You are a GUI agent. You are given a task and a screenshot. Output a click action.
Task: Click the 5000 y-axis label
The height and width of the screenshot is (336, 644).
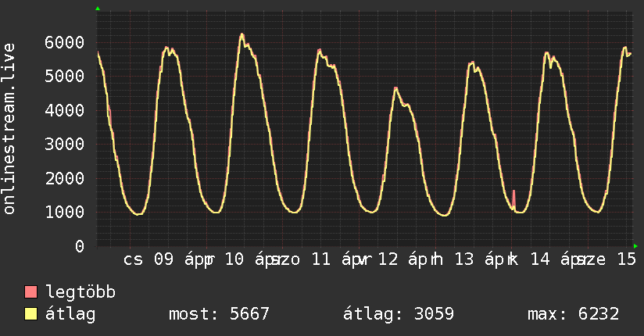click(65, 76)
